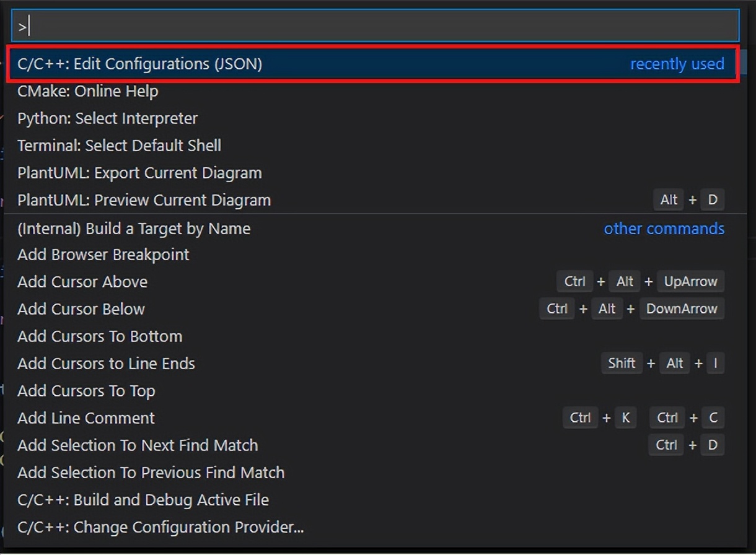Run Add Cursors To Bottom
The width and height of the screenshot is (756, 555).
100,336
